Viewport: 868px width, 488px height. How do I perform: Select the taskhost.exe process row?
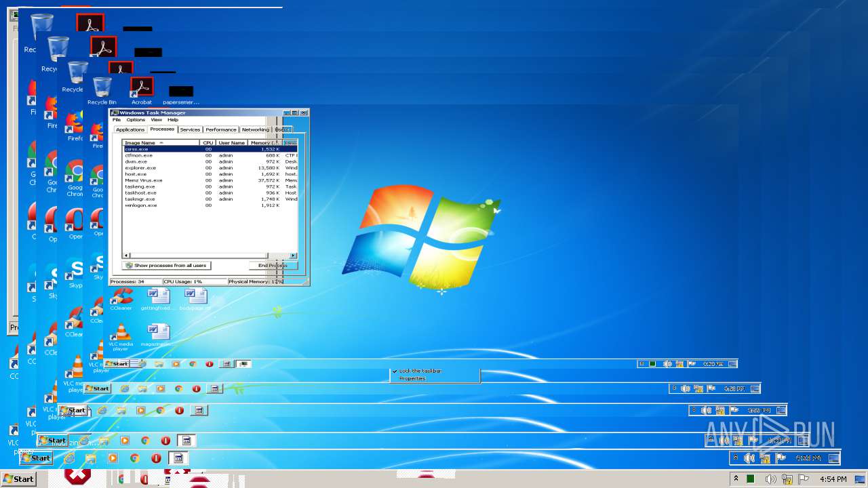pyautogui.click(x=210, y=192)
